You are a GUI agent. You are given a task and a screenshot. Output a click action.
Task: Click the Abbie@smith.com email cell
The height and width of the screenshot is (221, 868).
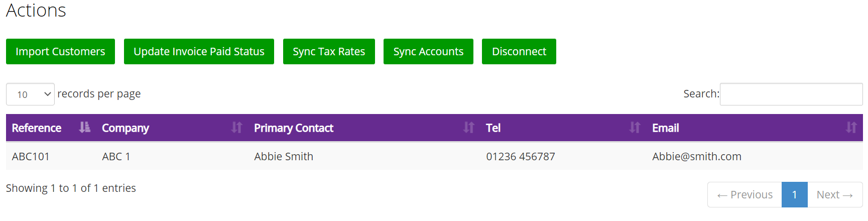point(697,156)
